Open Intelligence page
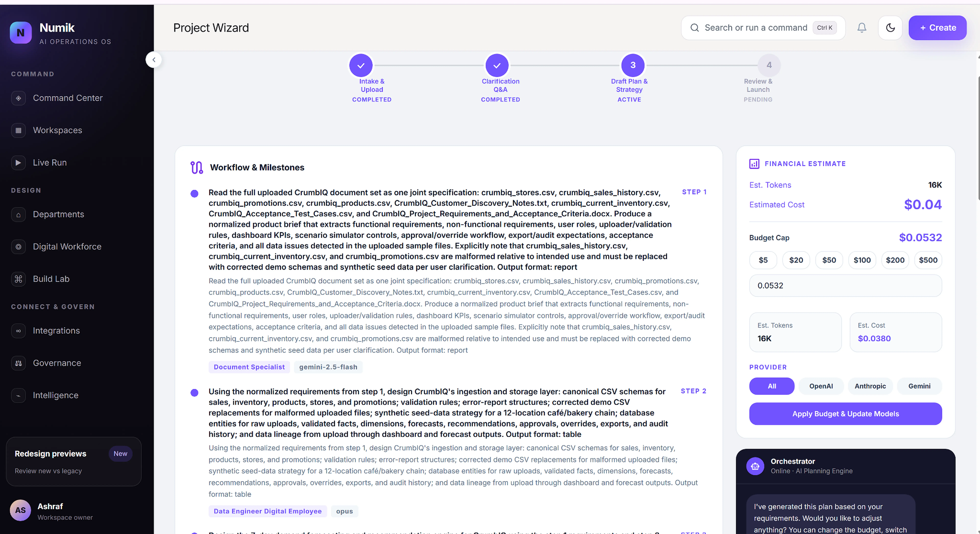Screen dimensions: 980x534 (x=56, y=396)
